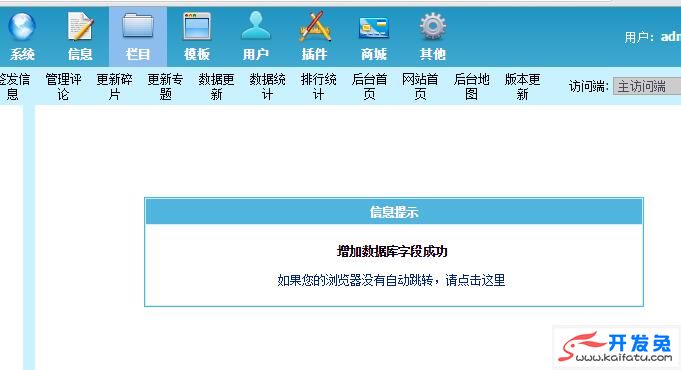
Task: Open 更新专题 submenu item
Action: [165, 86]
